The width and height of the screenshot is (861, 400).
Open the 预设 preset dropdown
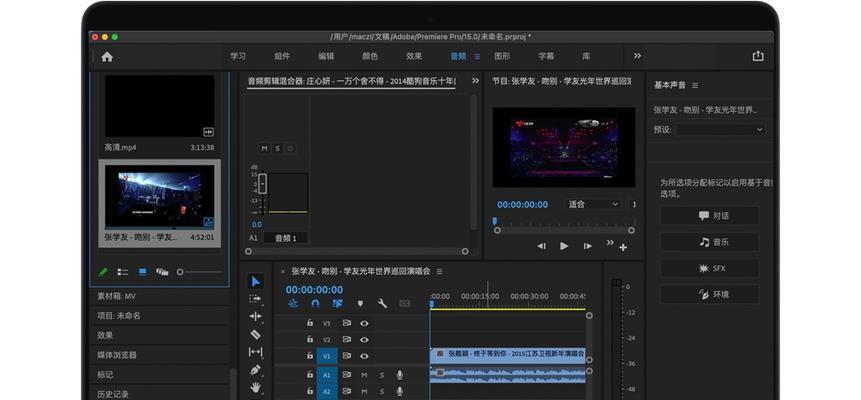[x=720, y=130]
